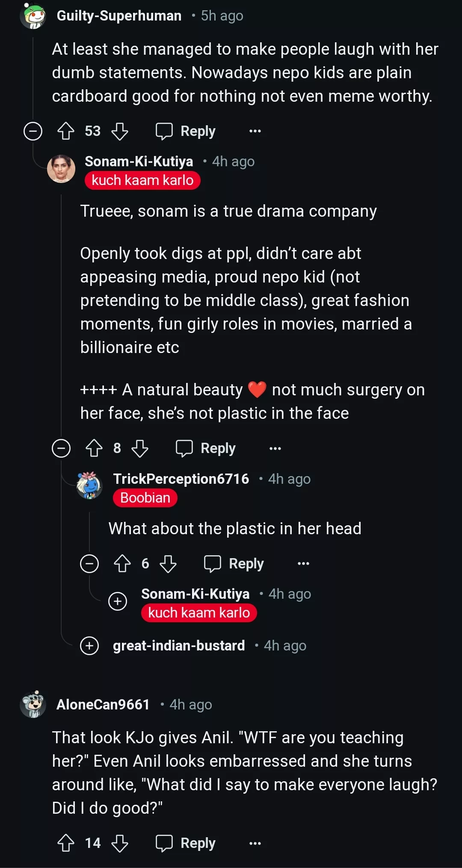Downvote Sonam-Ki-Kutiya's drama company comment
Viewport: 462px width, 868px height.
point(140,448)
